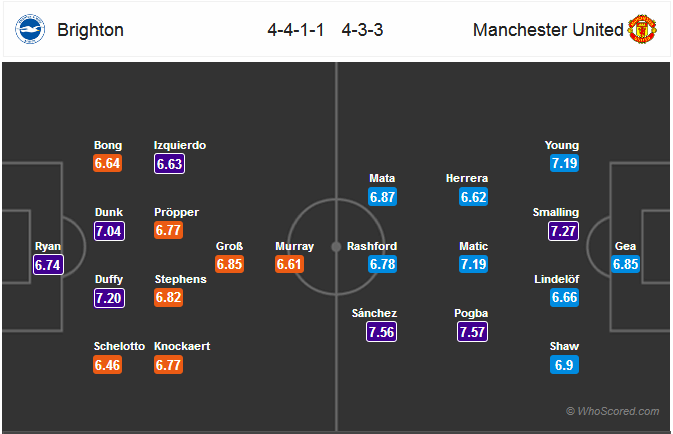The width and height of the screenshot is (673, 434).
Task: Click the Knockaert player name
Action: coord(182,346)
